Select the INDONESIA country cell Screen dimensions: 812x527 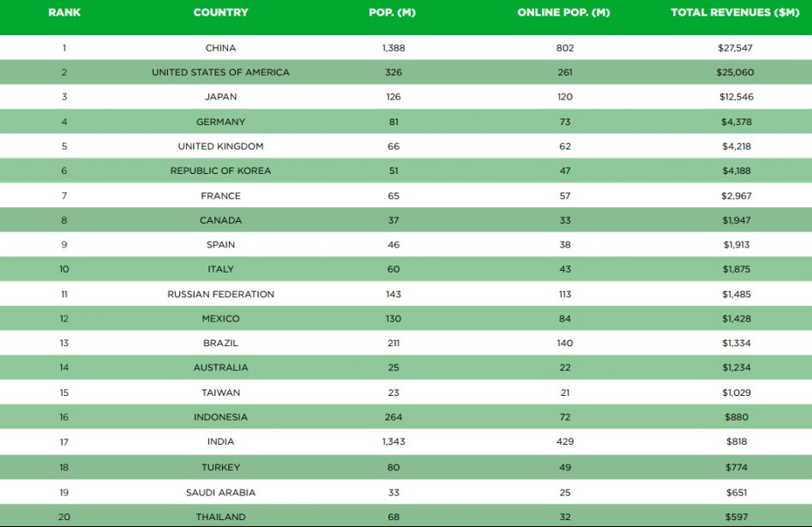(220, 417)
